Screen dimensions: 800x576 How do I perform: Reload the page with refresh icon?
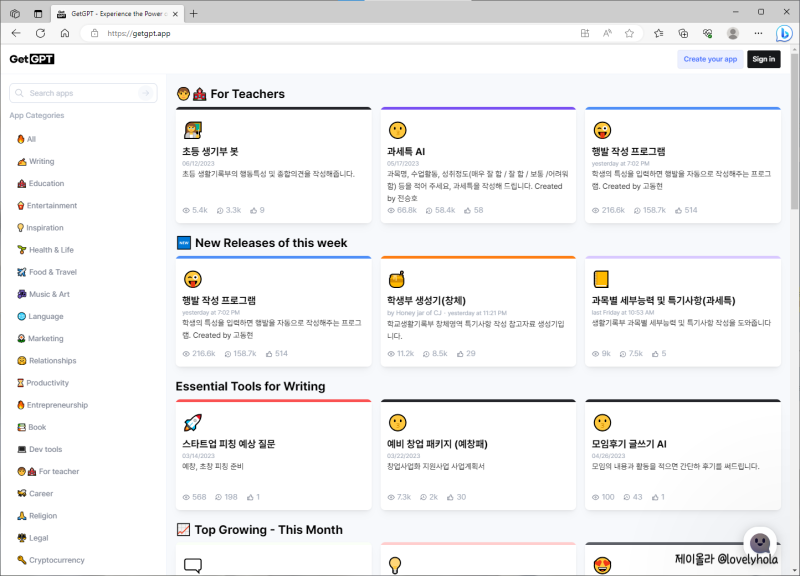pyautogui.click(x=41, y=33)
